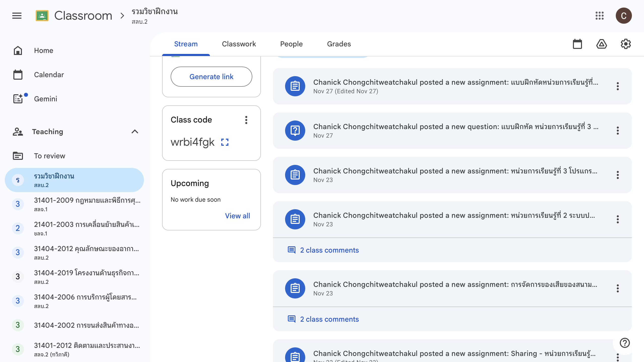
Task: Open class 31401-2012 ติดตามและประสานงา
Action: pos(74,349)
